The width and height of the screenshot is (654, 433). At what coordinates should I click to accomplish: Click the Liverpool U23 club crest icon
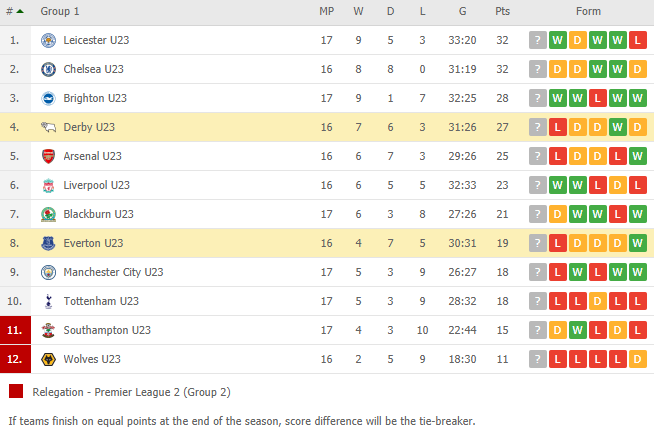click(48, 185)
